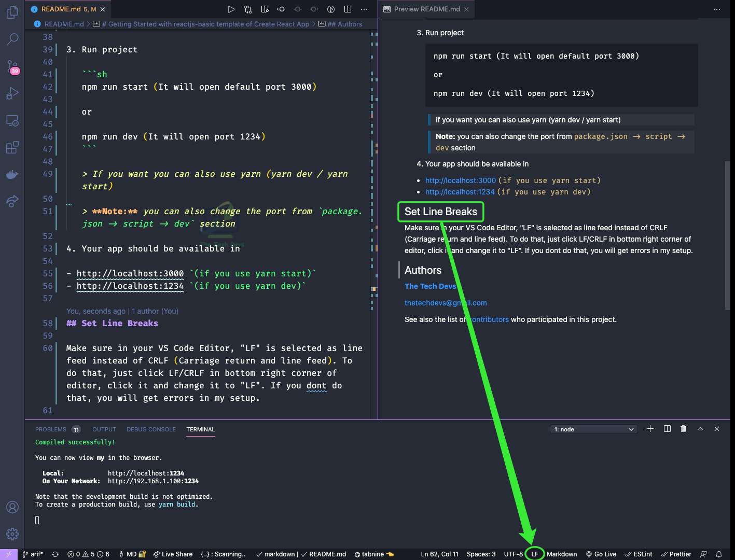
Task: Open the Run and Debug view
Action: tap(12, 93)
